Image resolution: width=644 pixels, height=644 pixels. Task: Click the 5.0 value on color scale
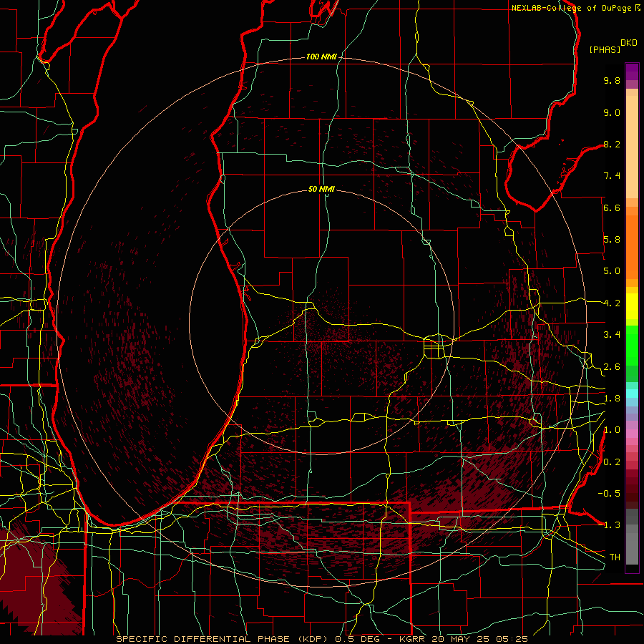pyautogui.click(x=612, y=271)
